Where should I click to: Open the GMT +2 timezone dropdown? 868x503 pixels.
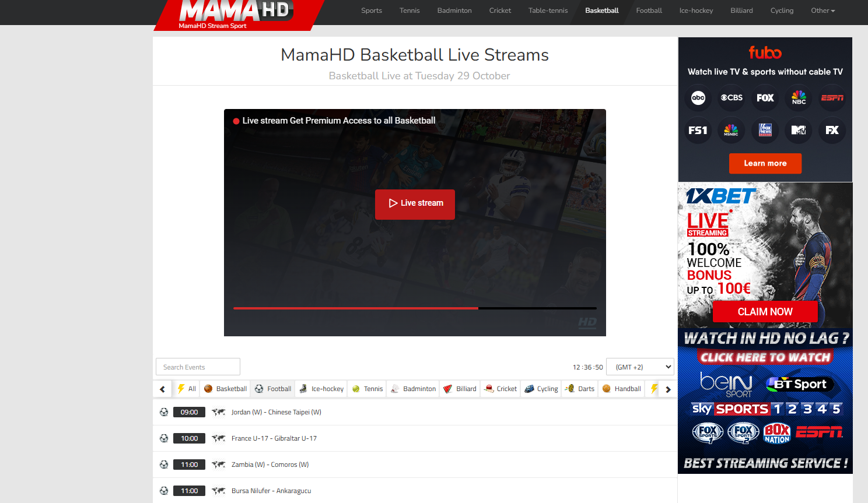pyautogui.click(x=640, y=367)
